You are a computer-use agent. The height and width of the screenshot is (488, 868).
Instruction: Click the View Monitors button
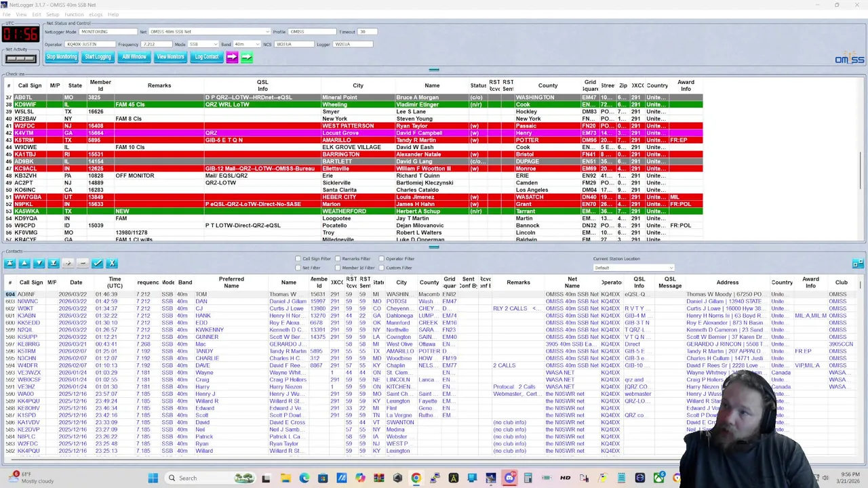[x=170, y=57]
